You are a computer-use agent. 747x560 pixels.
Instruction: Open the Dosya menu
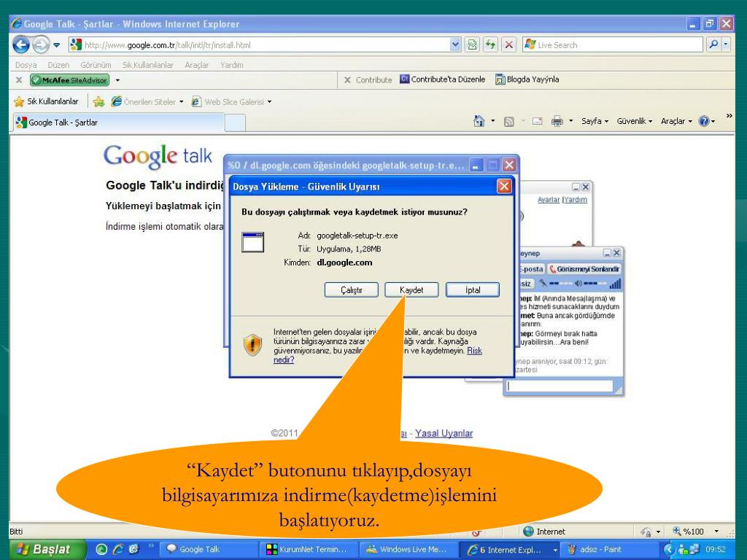26,65
